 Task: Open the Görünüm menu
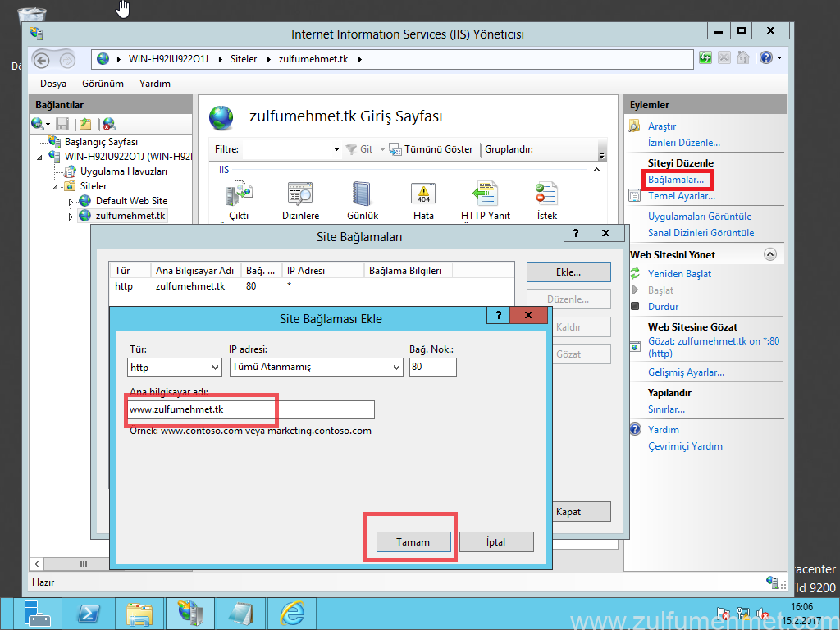coord(103,84)
